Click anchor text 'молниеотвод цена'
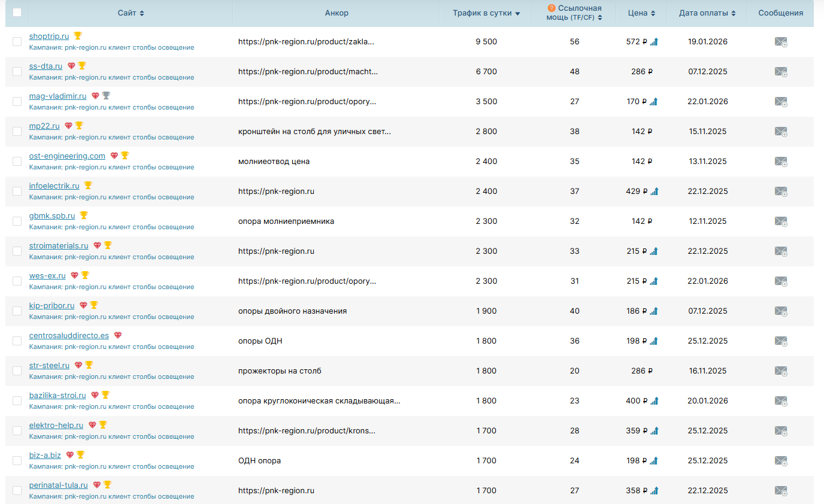The image size is (824, 504). click(x=274, y=162)
